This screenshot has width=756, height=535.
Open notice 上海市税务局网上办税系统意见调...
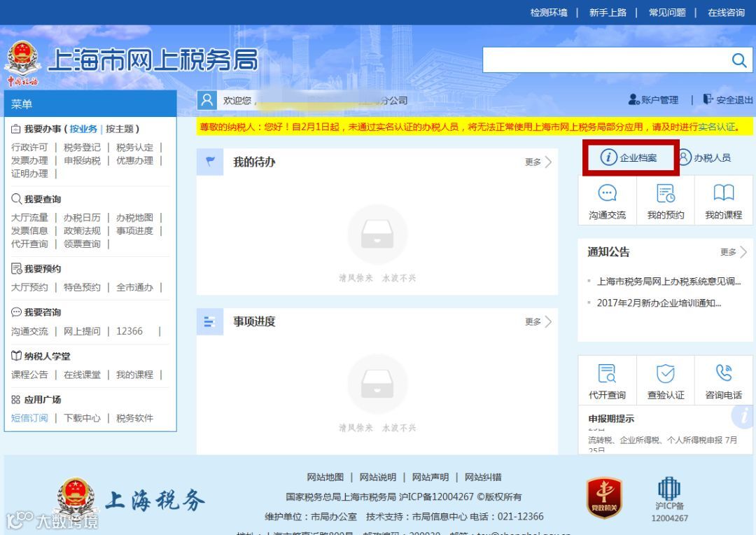pos(668,282)
